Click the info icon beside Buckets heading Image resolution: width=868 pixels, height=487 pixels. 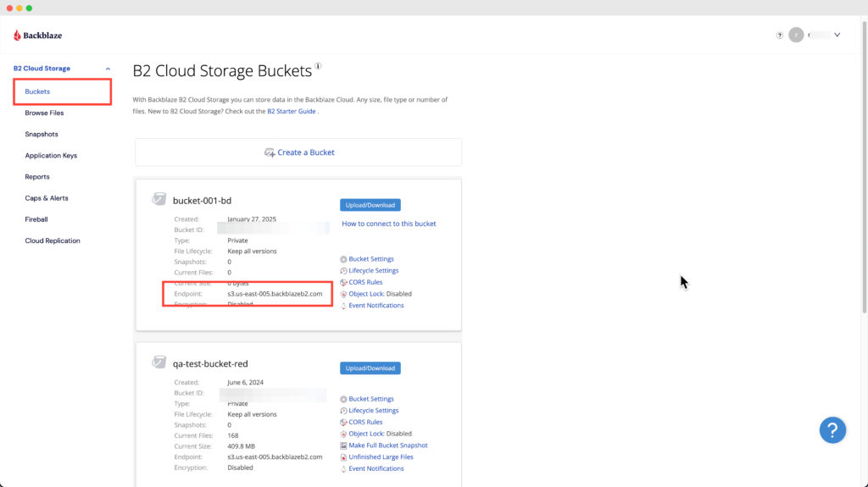pyautogui.click(x=319, y=66)
